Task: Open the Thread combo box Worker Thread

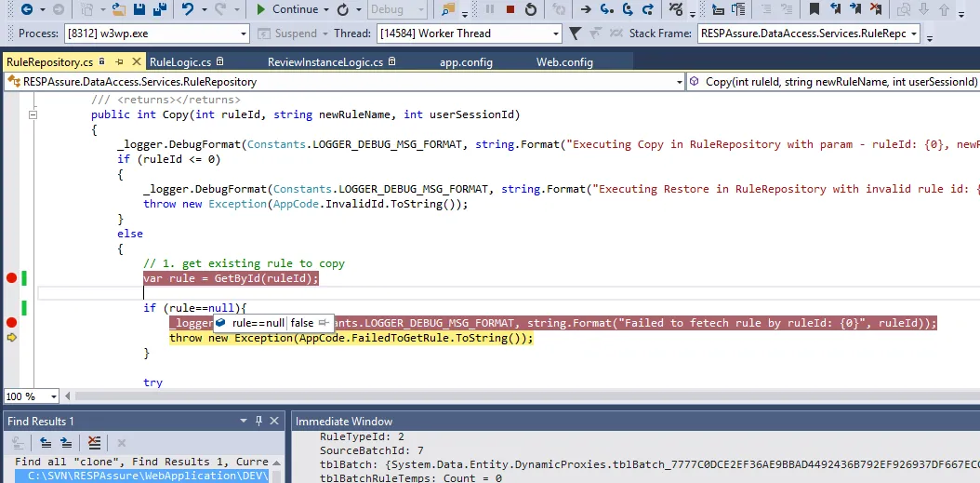Action: pyautogui.click(x=469, y=34)
